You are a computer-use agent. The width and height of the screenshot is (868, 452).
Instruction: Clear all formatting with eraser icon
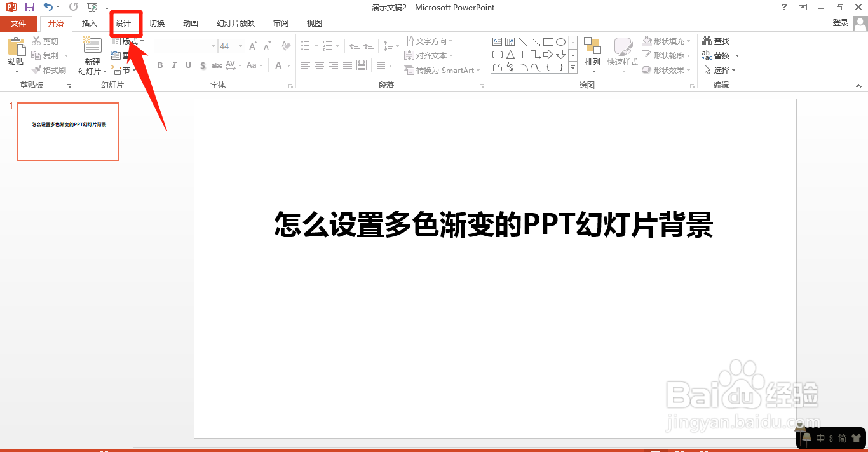click(x=286, y=46)
